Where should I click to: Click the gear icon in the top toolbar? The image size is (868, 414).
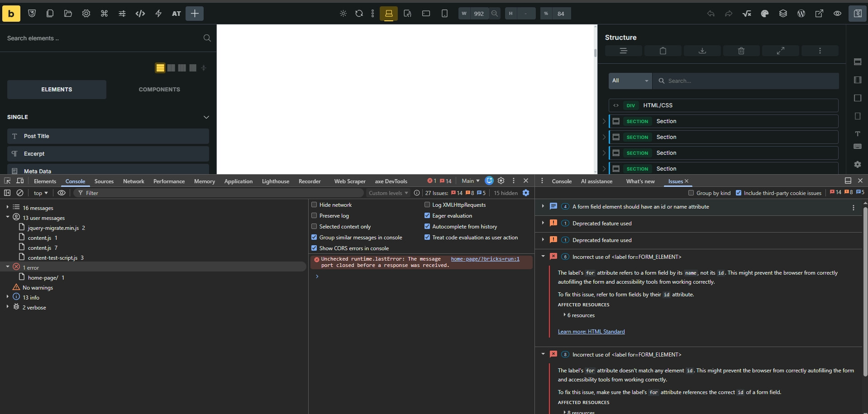pyautogui.click(x=86, y=14)
